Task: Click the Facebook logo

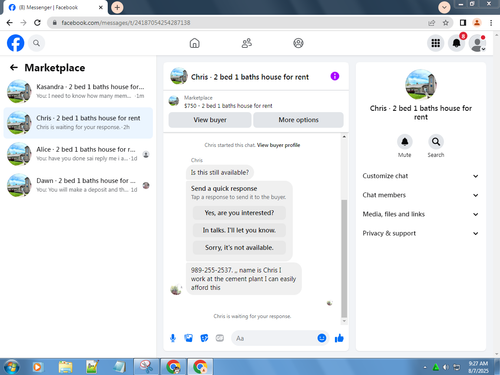Action: (16, 43)
